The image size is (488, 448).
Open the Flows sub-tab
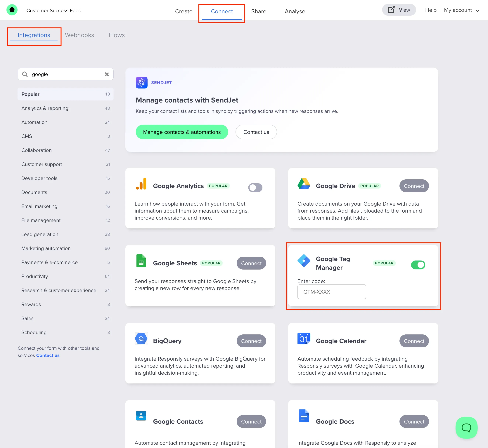pos(117,35)
